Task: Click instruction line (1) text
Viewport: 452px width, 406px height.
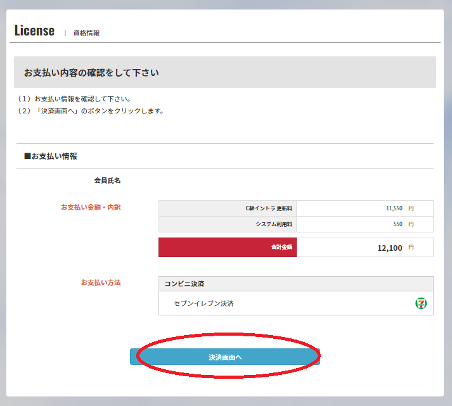Action: click(x=74, y=99)
